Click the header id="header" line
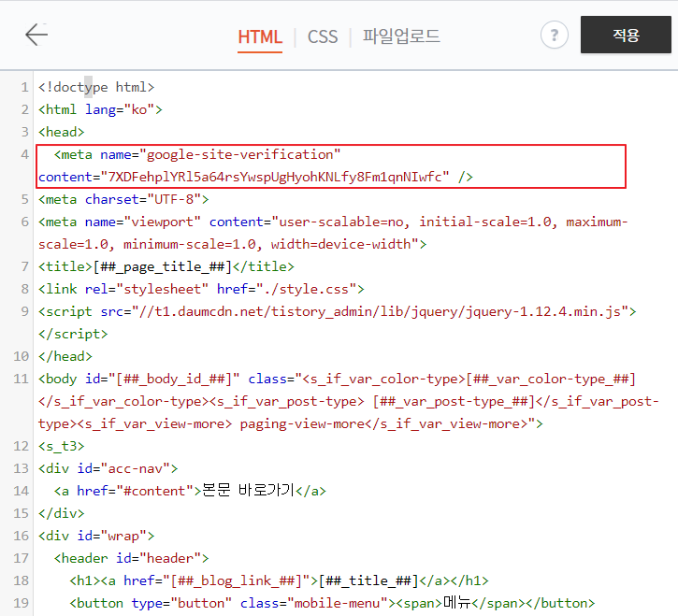Screen dimensions: 678x616 click(131, 558)
